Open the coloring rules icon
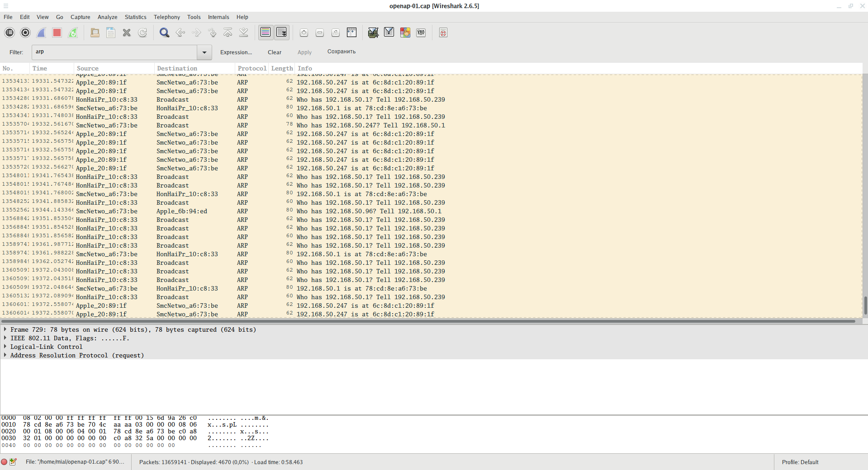This screenshot has height=470, width=868. 405,33
